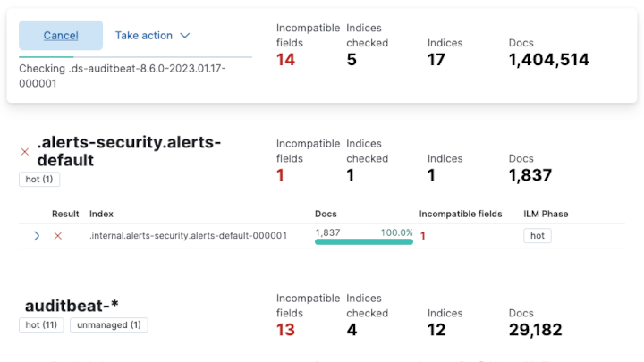644x362 pixels.
Task: Click the checking progress bar below Cancel
Action: (135, 56)
